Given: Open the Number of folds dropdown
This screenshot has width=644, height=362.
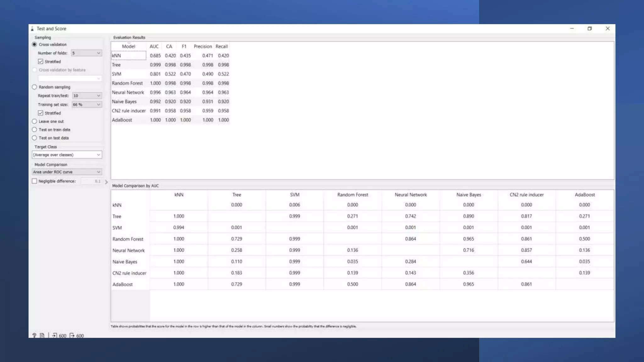Looking at the screenshot, I should [x=86, y=53].
